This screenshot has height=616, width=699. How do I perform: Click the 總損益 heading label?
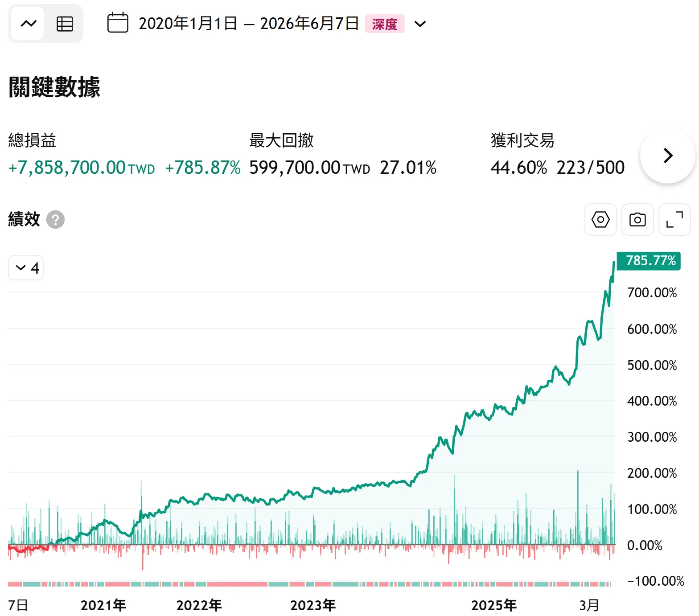(32, 140)
